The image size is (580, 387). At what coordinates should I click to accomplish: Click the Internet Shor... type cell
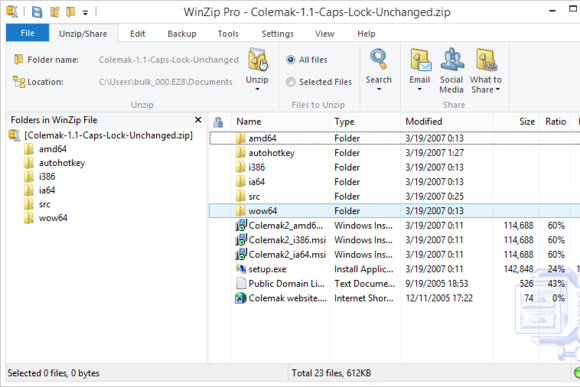(x=364, y=298)
